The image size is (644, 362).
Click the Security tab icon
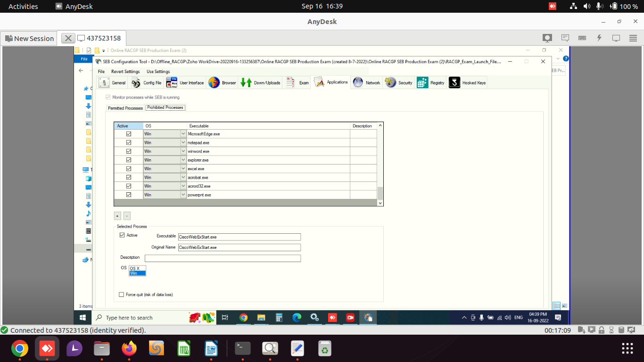click(x=390, y=82)
